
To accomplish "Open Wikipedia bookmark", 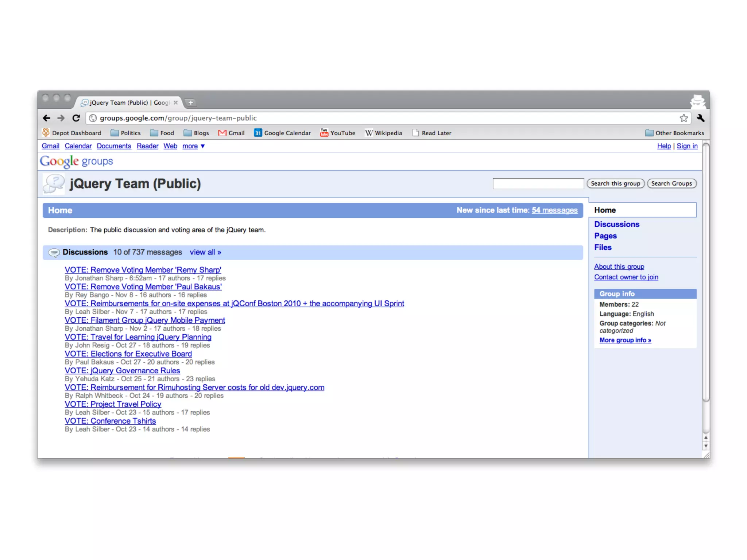I will [383, 133].
